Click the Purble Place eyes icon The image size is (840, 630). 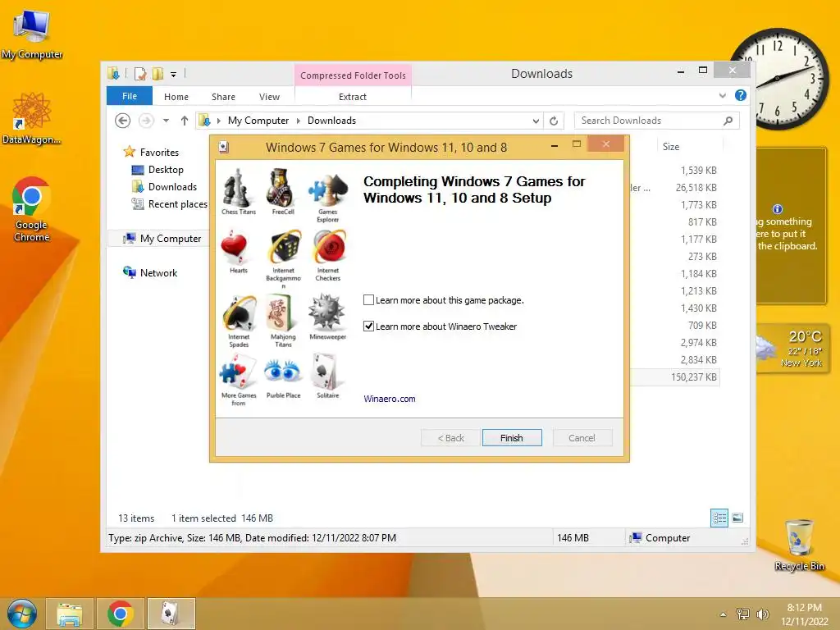click(x=283, y=371)
